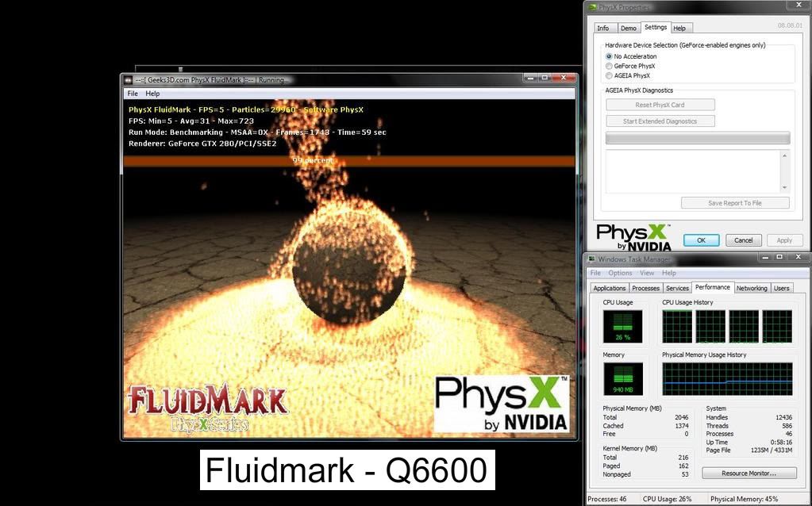Image resolution: width=812 pixels, height=506 pixels.
Task: Open the Help menu in FluidMark
Action: click(152, 94)
